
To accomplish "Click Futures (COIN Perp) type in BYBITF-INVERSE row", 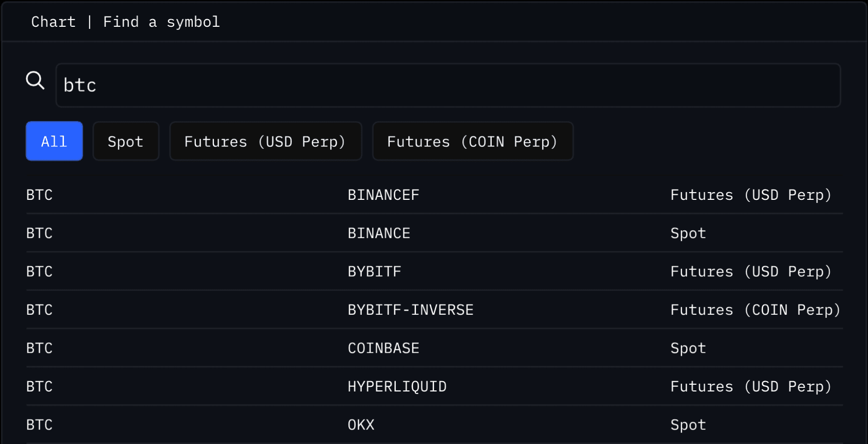I will 755,310.
